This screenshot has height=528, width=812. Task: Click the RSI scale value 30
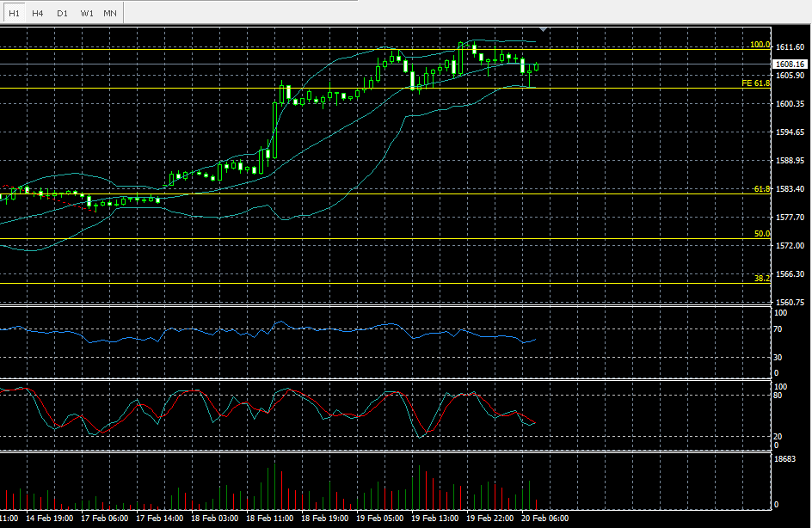[x=778, y=357]
